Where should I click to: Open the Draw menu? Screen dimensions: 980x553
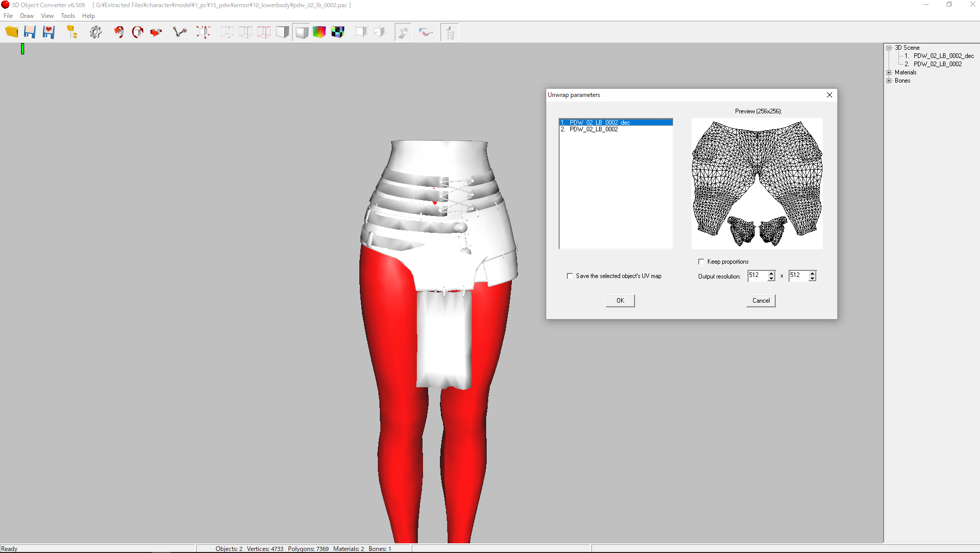[x=27, y=16]
